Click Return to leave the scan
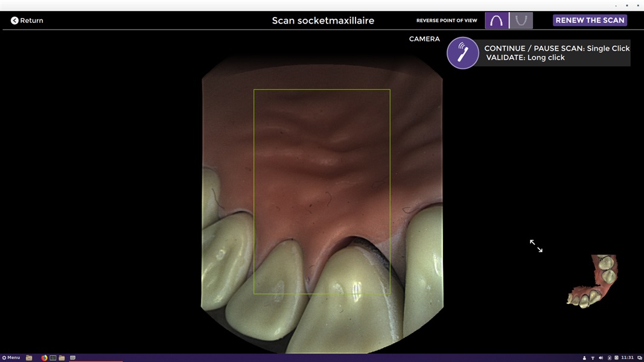This screenshot has height=362, width=644. pyautogui.click(x=27, y=20)
